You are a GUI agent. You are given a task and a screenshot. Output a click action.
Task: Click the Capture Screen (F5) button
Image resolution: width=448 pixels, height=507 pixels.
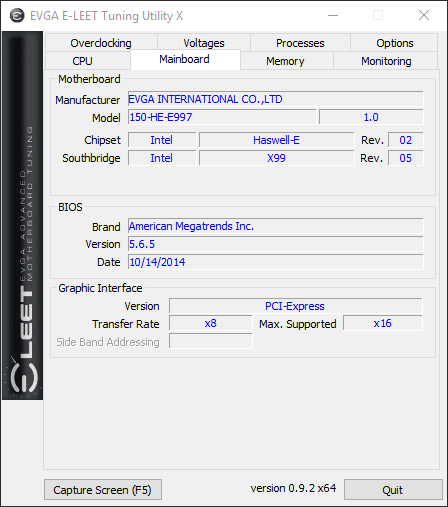(x=103, y=490)
